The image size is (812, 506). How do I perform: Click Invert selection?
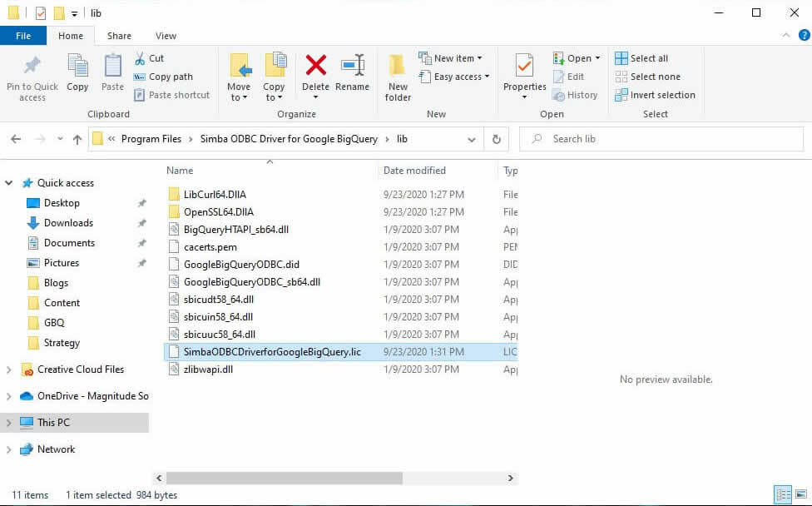click(x=655, y=96)
